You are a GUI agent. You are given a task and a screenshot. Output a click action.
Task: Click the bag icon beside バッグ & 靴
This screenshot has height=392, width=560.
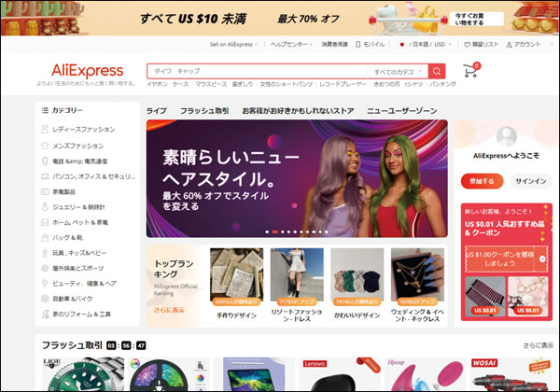(x=45, y=237)
